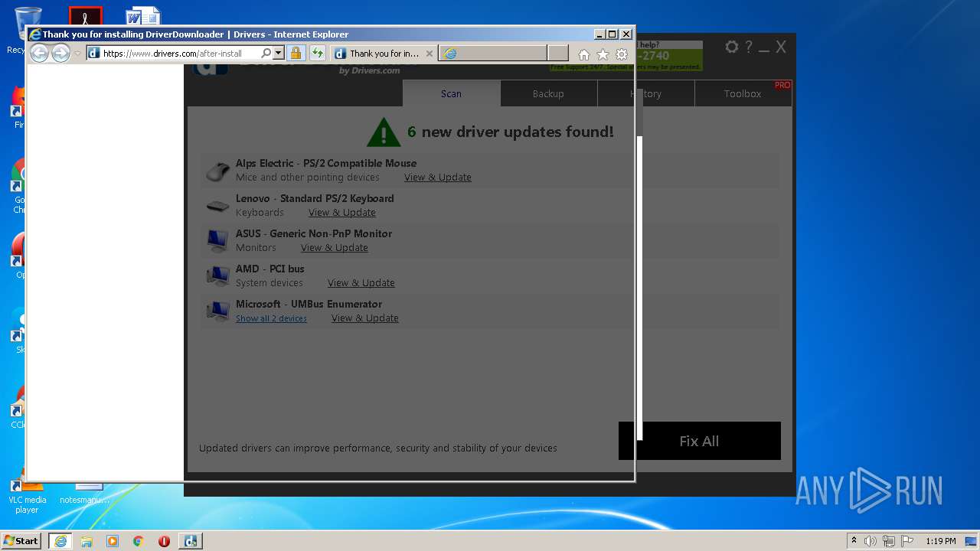The height and width of the screenshot is (551, 980).
Task: View & Update Microsoft UMBus Enumerator
Action: 365,318
